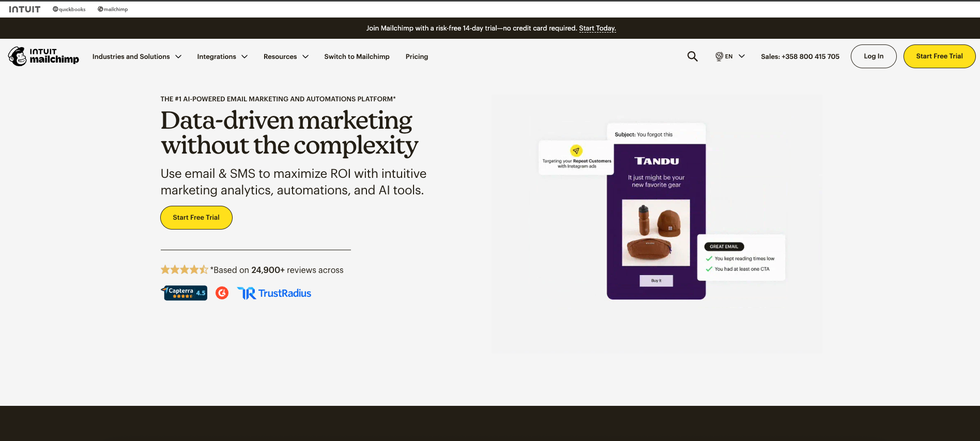This screenshot has height=441, width=980.
Task: Click the yellow paper plane icon
Action: point(576,150)
